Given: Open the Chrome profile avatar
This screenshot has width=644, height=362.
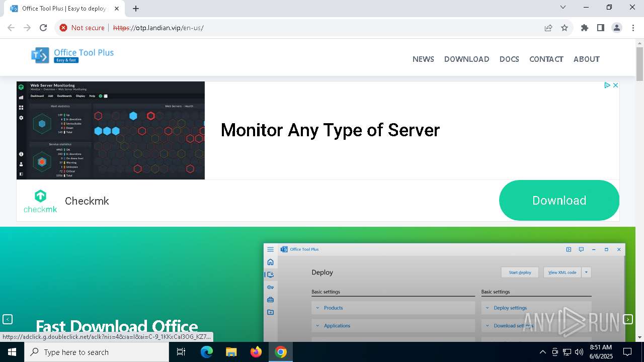Looking at the screenshot, I should point(617,28).
